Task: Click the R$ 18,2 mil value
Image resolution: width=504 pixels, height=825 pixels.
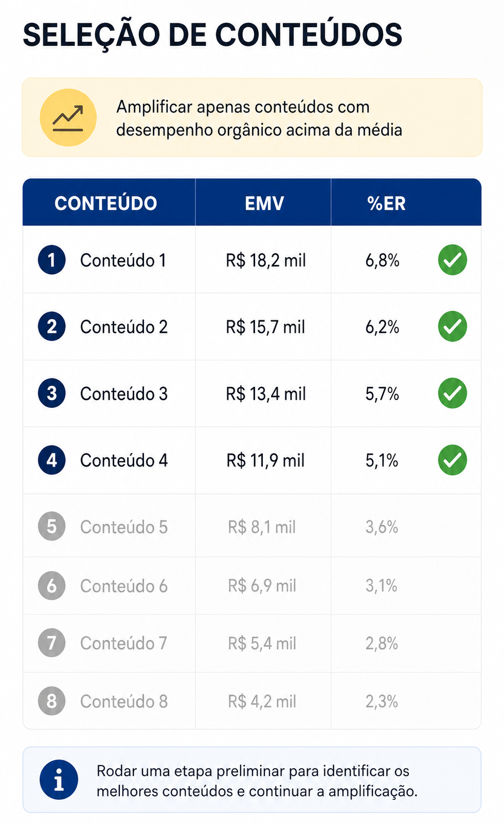Action: click(266, 261)
